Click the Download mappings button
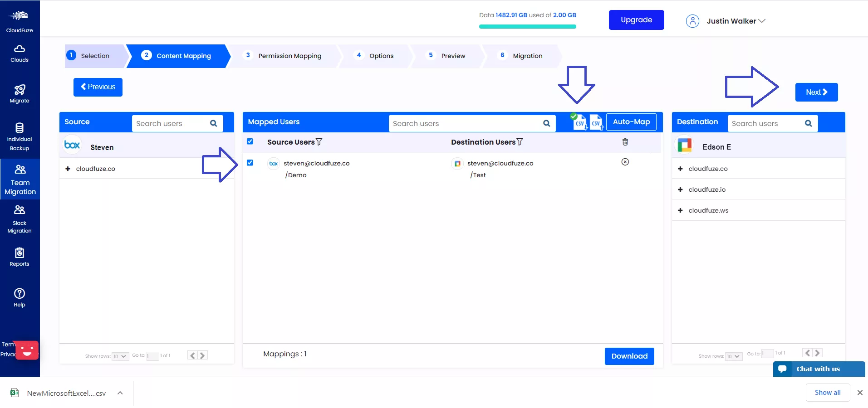The width and height of the screenshot is (868, 408). [629, 356]
